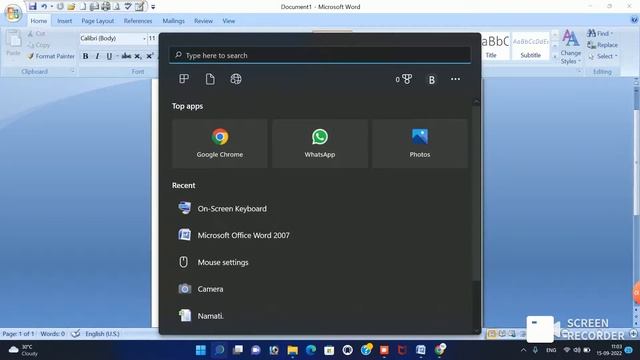Select the Web filter icon in search panel

(x=236, y=79)
